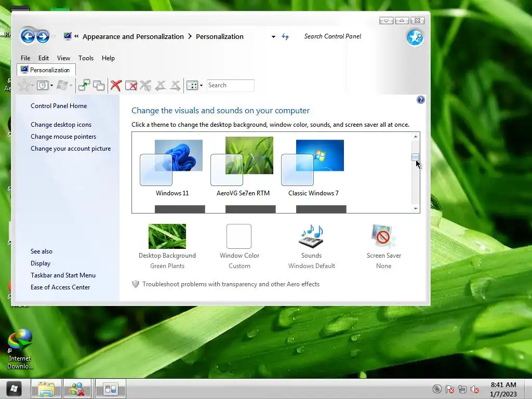Open the blue star favorites button at top right
The image size is (532, 399).
click(415, 37)
